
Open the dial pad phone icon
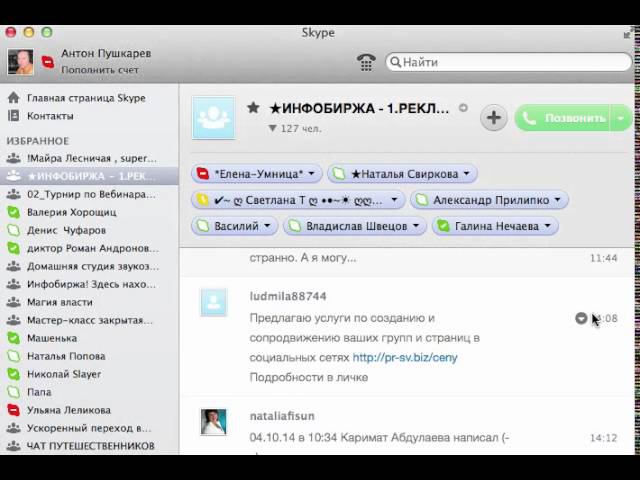click(366, 62)
